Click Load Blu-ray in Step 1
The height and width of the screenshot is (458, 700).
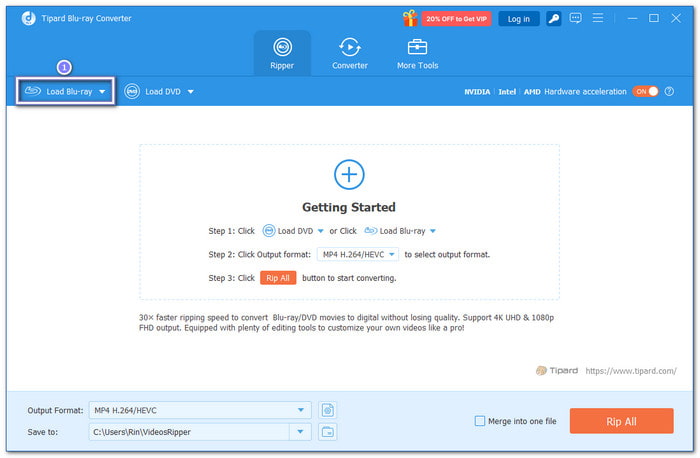pos(395,231)
